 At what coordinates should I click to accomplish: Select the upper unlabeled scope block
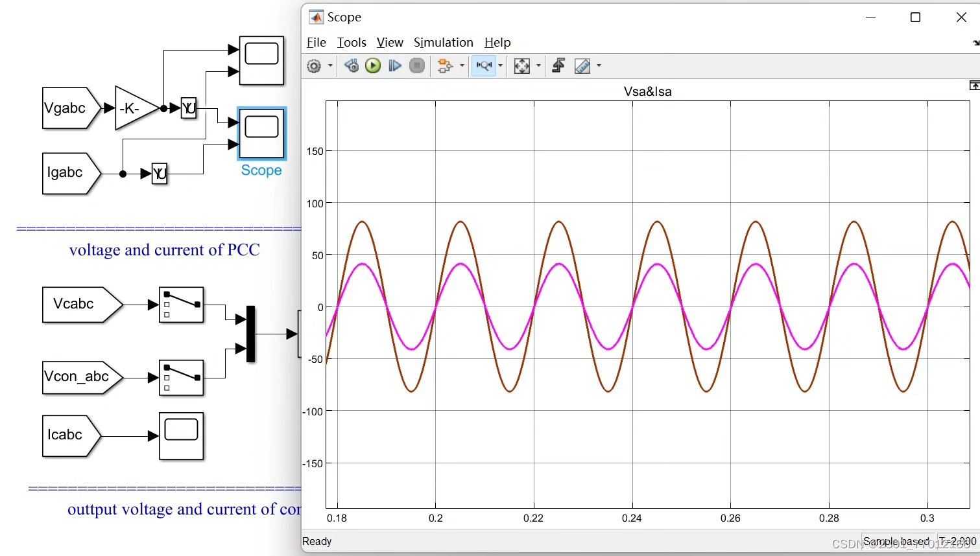pos(262,61)
